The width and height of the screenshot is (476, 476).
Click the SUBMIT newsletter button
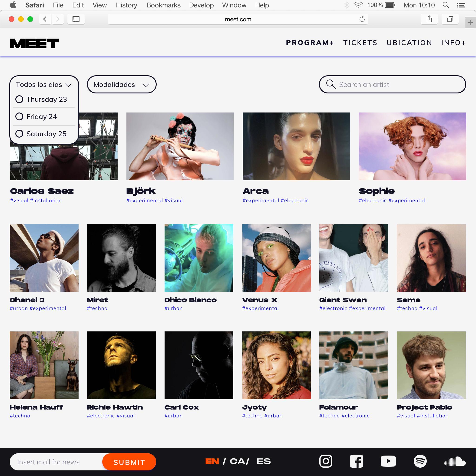pyautogui.click(x=129, y=462)
